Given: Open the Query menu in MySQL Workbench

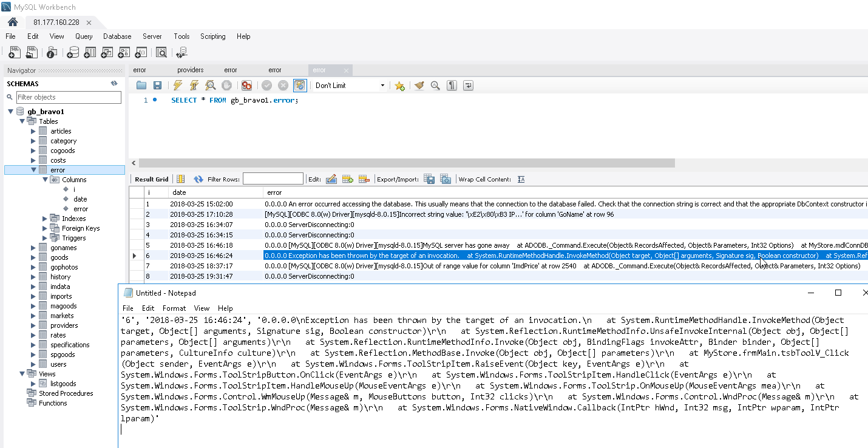Looking at the screenshot, I should pyautogui.click(x=84, y=36).
